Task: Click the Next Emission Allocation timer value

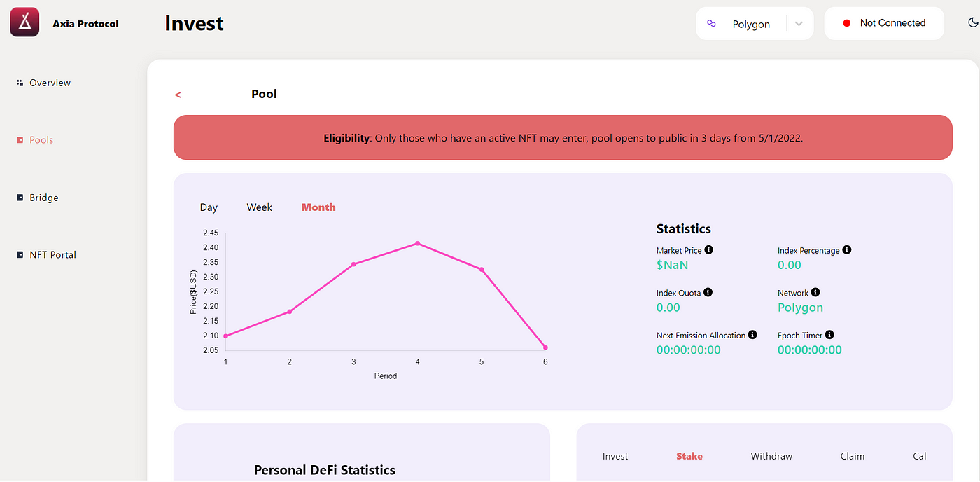Action: (x=689, y=350)
